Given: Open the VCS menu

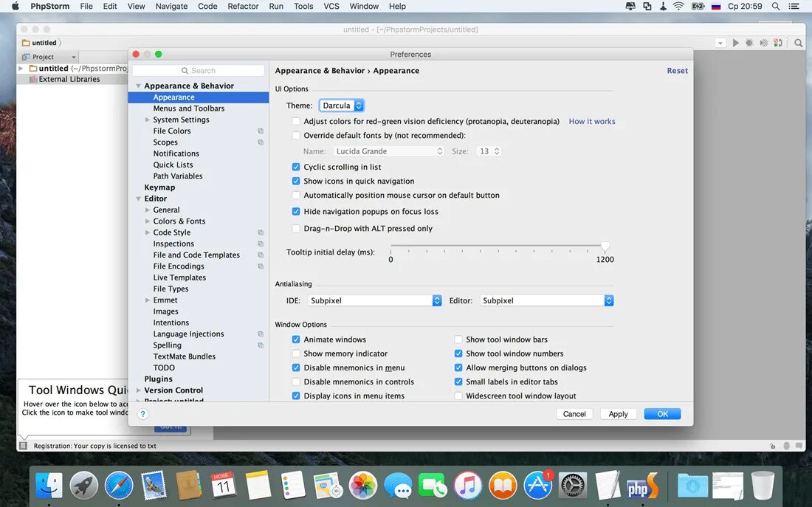Looking at the screenshot, I should (331, 6).
